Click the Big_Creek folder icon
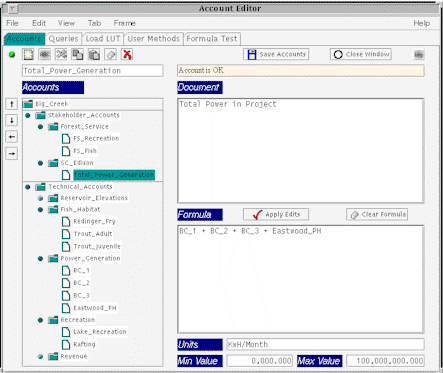Viewport: 443px width, 373px height. (x=28, y=104)
